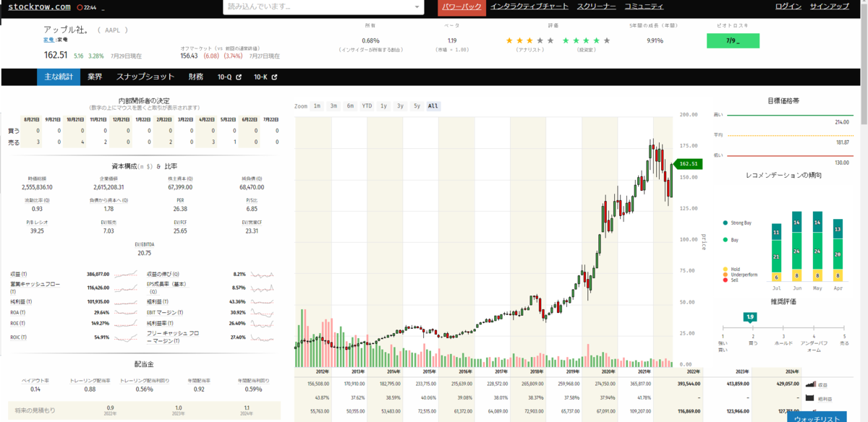Viewport: 868px width, 422px height.
Task: Click the Sign Up (サインアップ) link
Action: point(830,7)
